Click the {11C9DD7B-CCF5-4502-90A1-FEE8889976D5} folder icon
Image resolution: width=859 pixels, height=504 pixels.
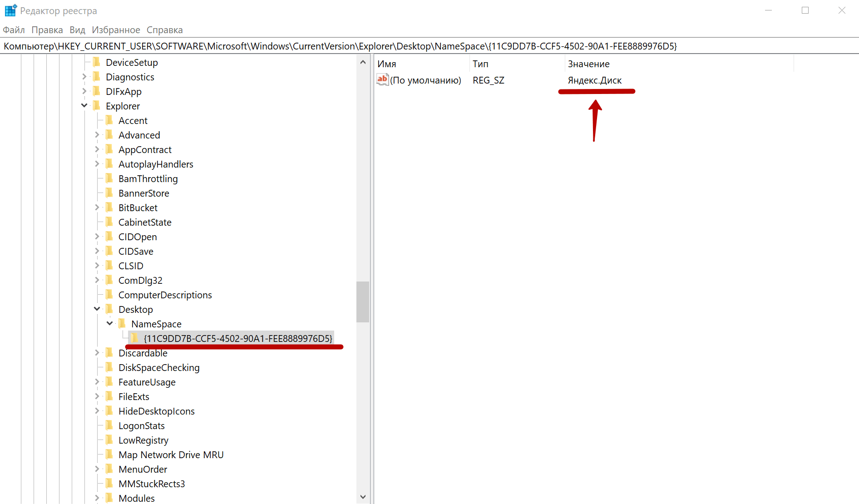[134, 338]
